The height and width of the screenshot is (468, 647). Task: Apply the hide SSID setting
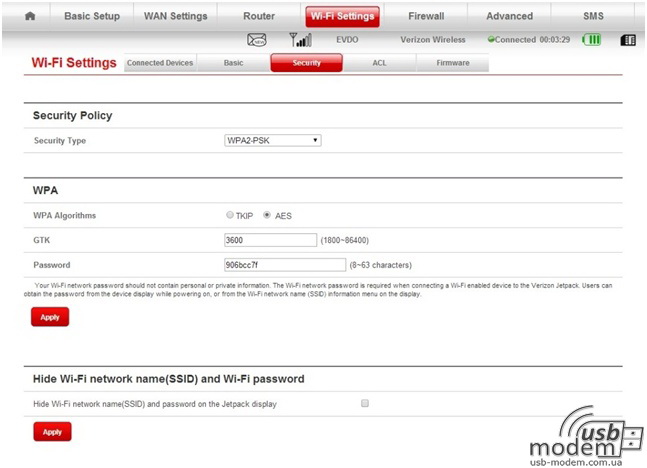click(52, 432)
